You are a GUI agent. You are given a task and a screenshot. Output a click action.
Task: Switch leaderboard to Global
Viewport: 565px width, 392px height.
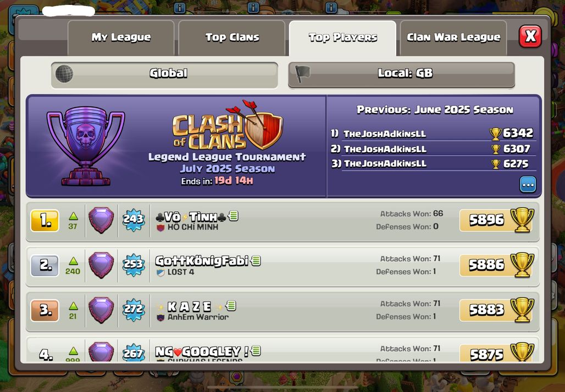tap(164, 75)
